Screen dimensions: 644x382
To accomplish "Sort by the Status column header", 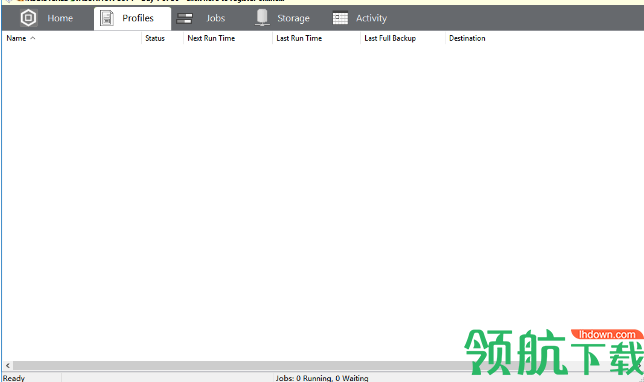I will (163, 38).
